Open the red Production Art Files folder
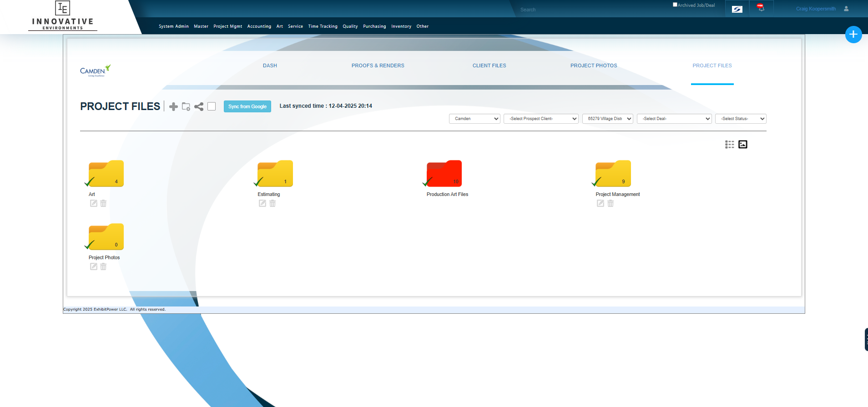This screenshot has height=407, width=868. 444,173
